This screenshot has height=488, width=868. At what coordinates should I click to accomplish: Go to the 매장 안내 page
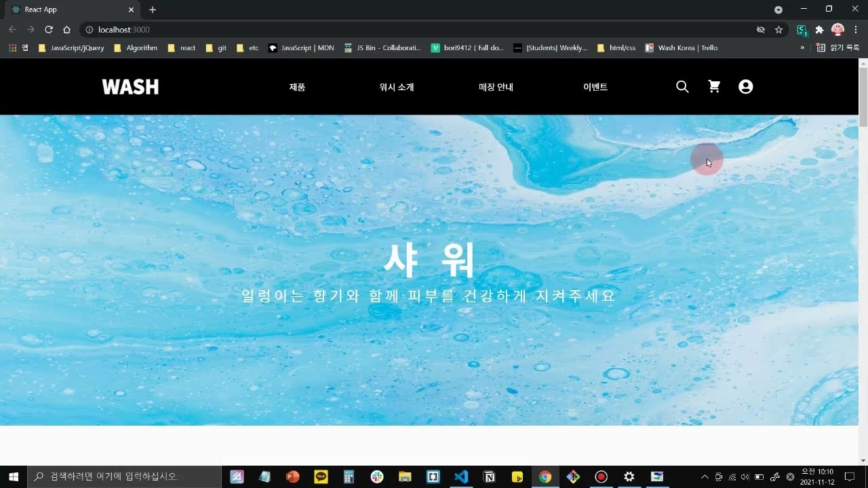point(496,87)
